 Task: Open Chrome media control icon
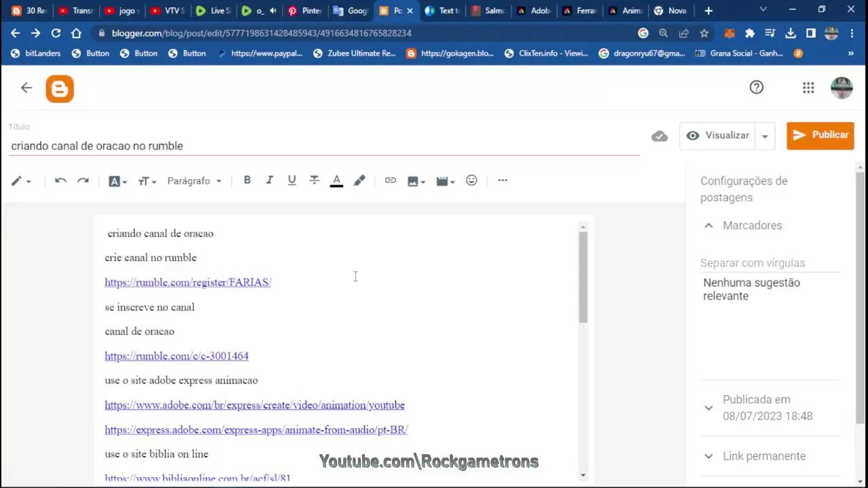click(770, 33)
